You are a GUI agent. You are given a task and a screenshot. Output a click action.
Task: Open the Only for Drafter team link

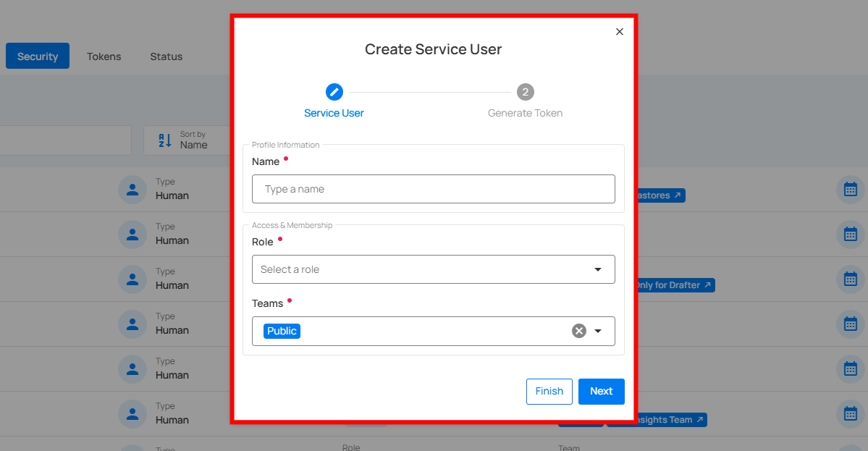[673, 285]
